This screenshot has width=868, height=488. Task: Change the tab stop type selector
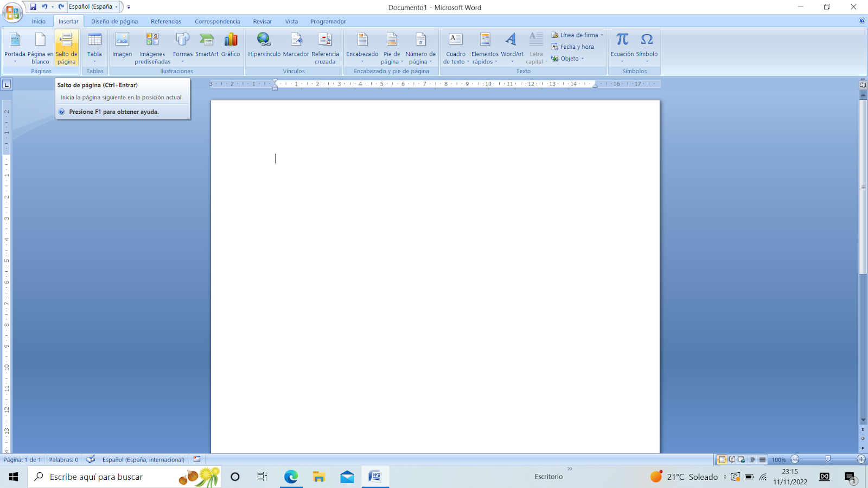[x=7, y=84]
